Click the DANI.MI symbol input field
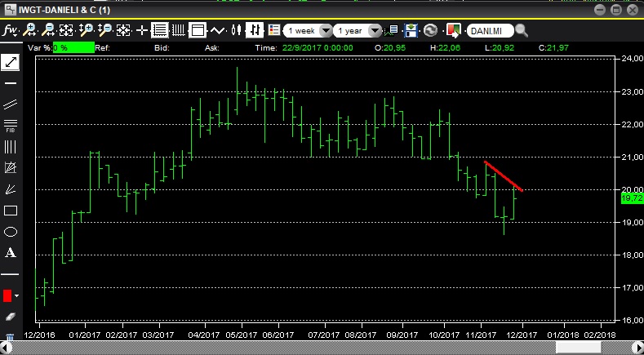 click(x=491, y=31)
